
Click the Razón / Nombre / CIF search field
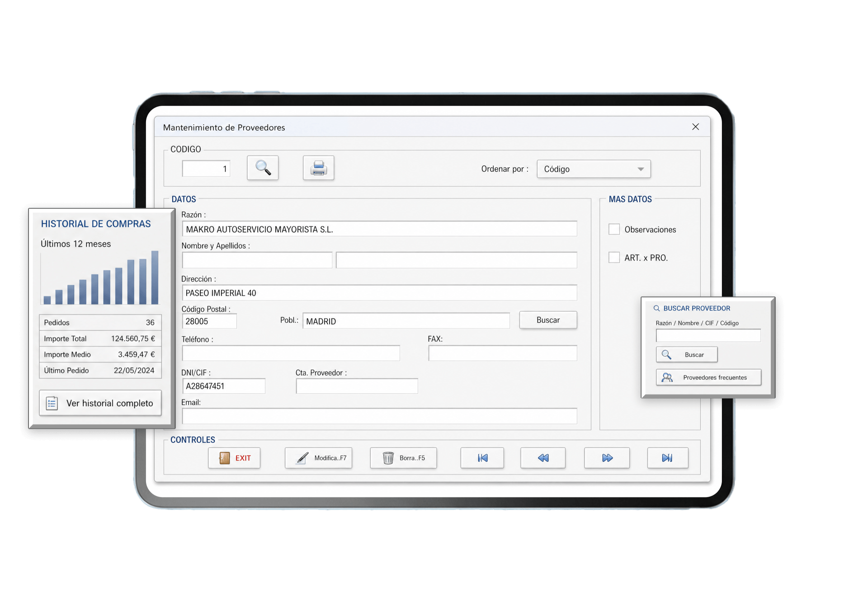point(708,335)
